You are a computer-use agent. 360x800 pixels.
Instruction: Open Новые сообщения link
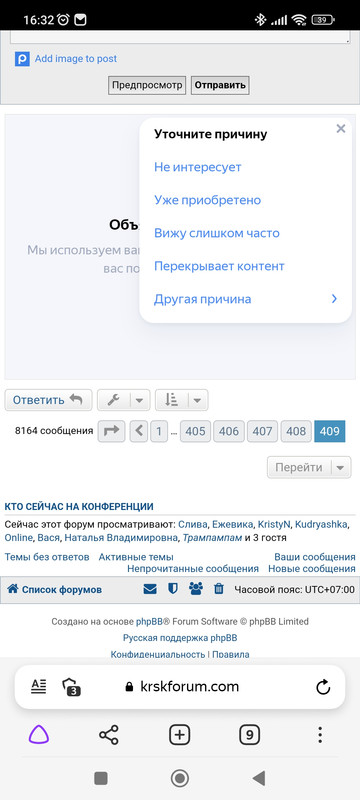(x=312, y=568)
